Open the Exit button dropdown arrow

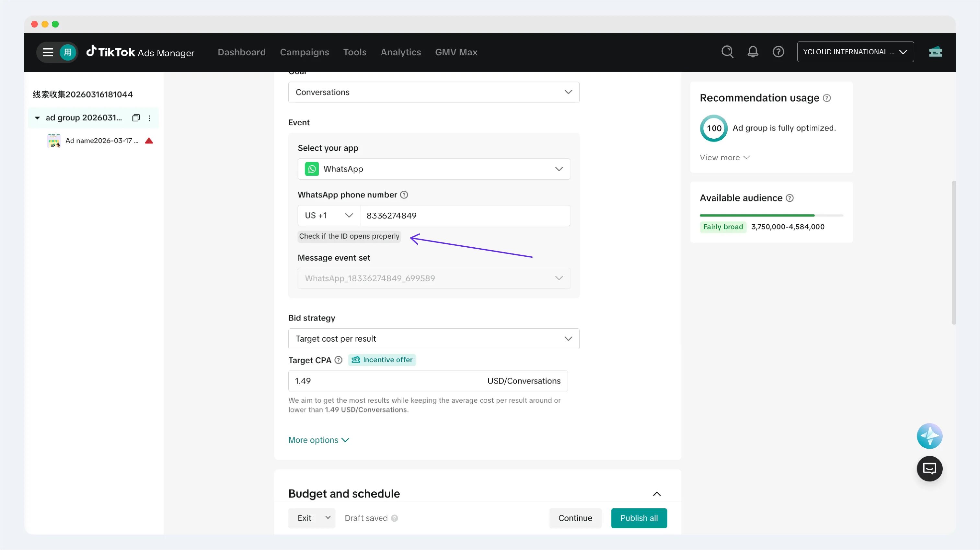[x=328, y=518]
